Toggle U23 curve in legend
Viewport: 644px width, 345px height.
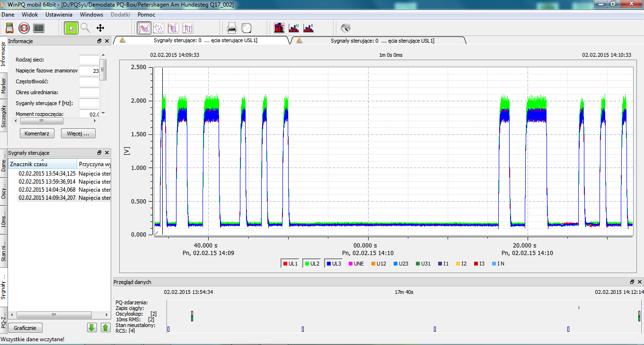point(401,264)
